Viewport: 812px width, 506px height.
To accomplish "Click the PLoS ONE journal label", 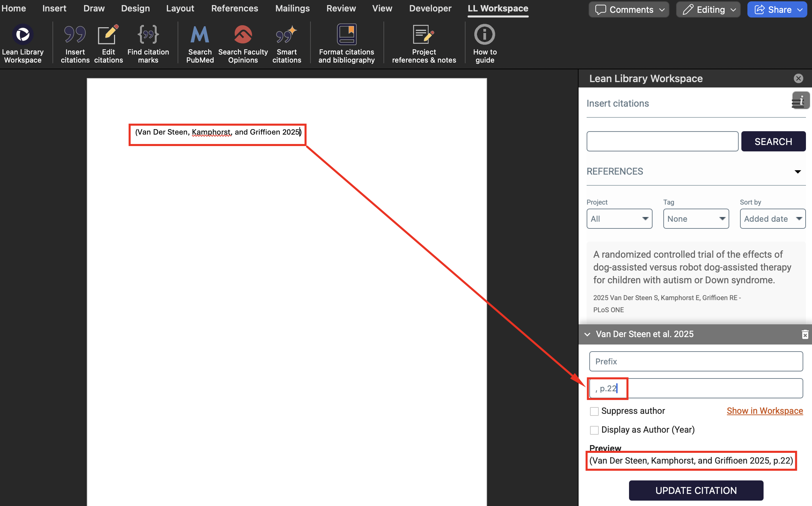I will coord(608,310).
